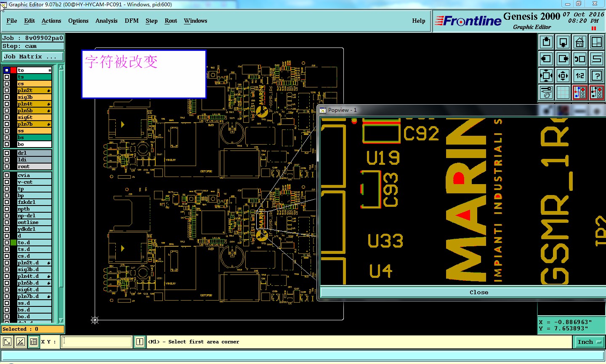This screenshot has width=606, height=364.
Task: Click the Frontline logo
Action: click(468, 21)
